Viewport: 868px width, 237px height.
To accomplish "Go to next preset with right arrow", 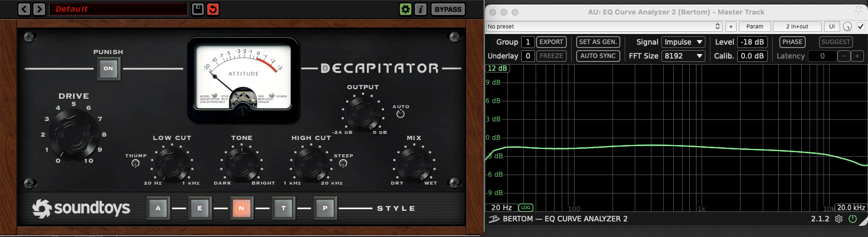I will coord(39,9).
